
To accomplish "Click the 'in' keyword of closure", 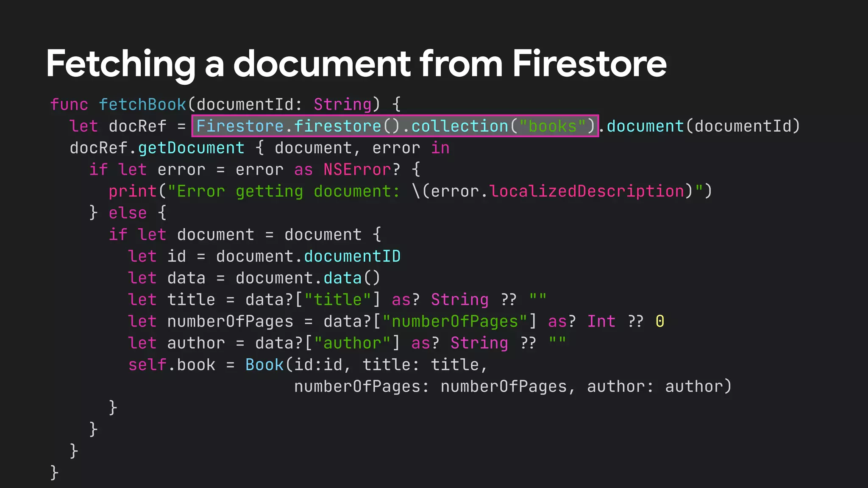I will click(x=440, y=148).
